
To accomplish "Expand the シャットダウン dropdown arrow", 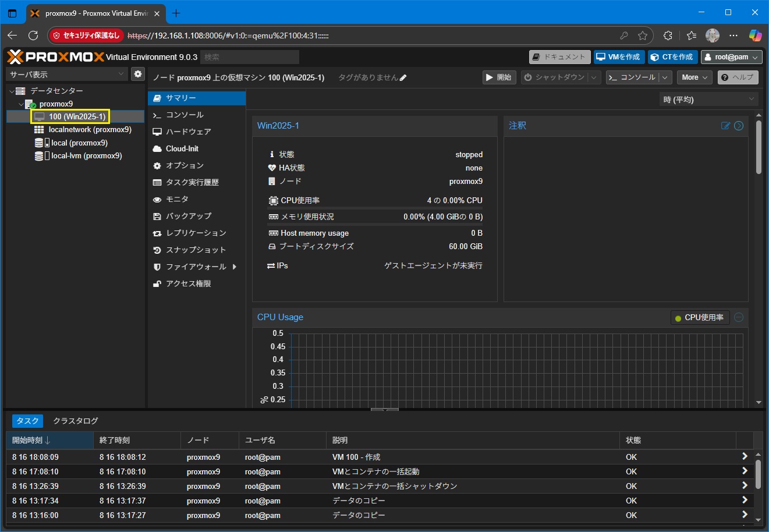I will coord(594,77).
